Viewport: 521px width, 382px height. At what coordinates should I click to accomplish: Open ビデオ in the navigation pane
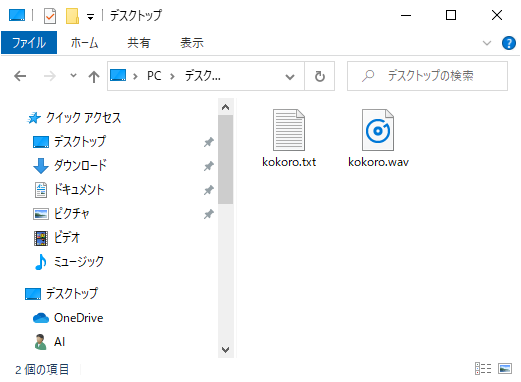point(67,237)
